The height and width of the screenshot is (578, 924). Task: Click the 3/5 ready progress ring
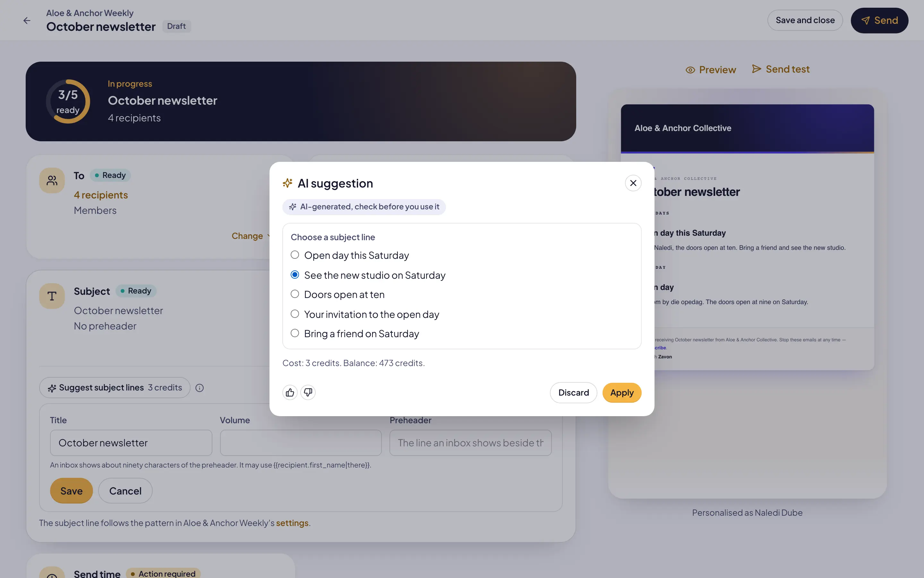[x=68, y=101]
